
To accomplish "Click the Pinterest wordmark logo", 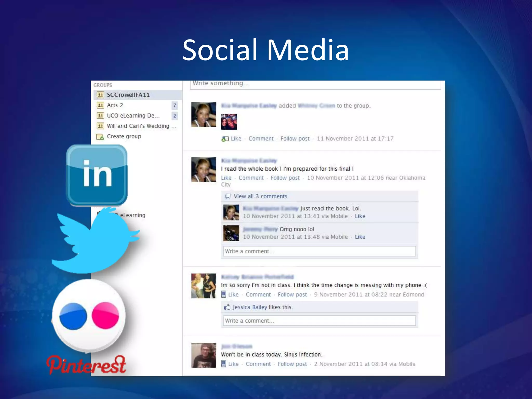I will (x=86, y=365).
